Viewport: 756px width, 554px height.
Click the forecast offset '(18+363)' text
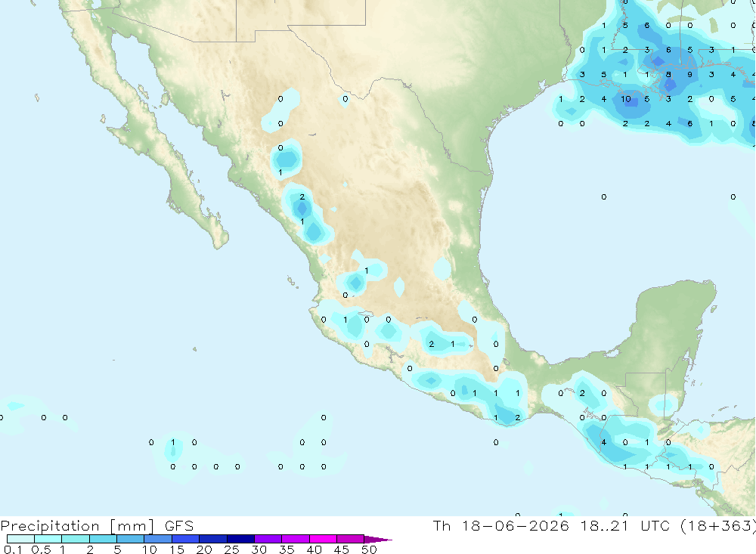(718, 526)
